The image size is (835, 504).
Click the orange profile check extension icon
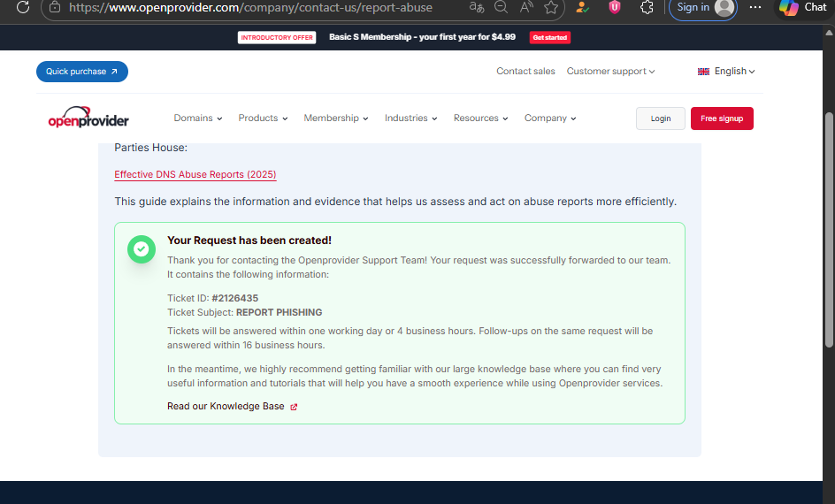[x=583, y=7]
